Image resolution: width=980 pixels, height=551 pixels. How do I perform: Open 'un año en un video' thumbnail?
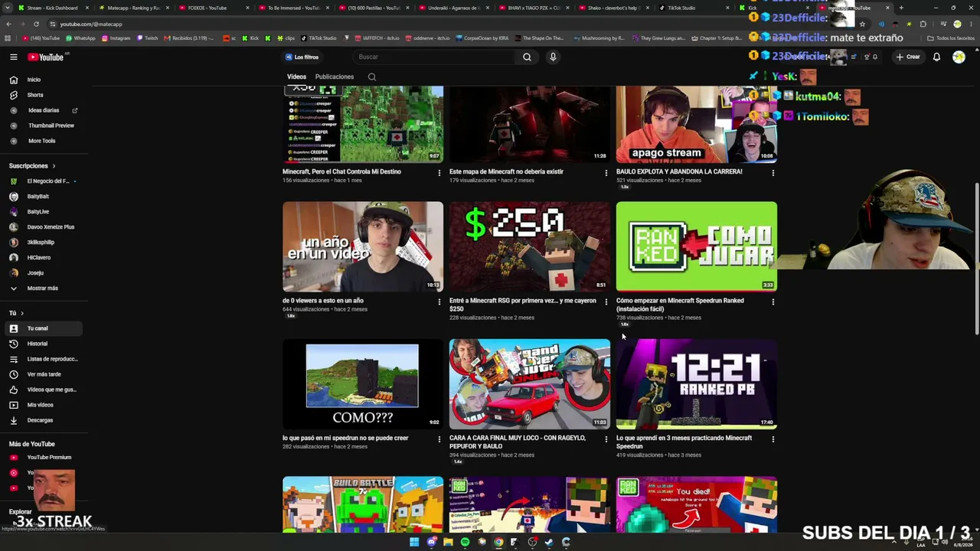click(363, 246)
